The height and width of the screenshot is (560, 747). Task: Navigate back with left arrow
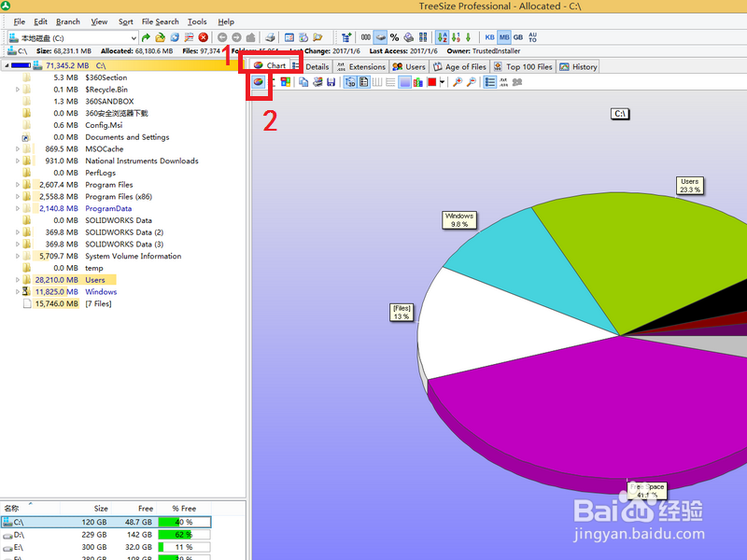tap(222, 37)
